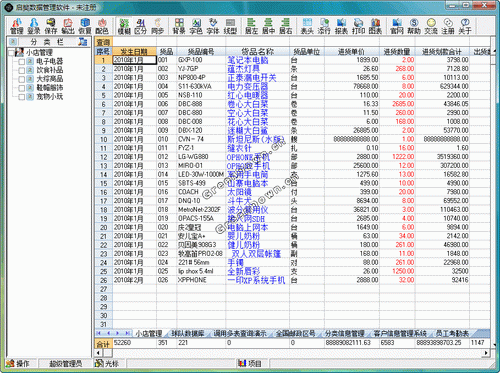Open the 字体 (font) tool
The width and height of the screenshot is (500, 373).
(213, 26)
